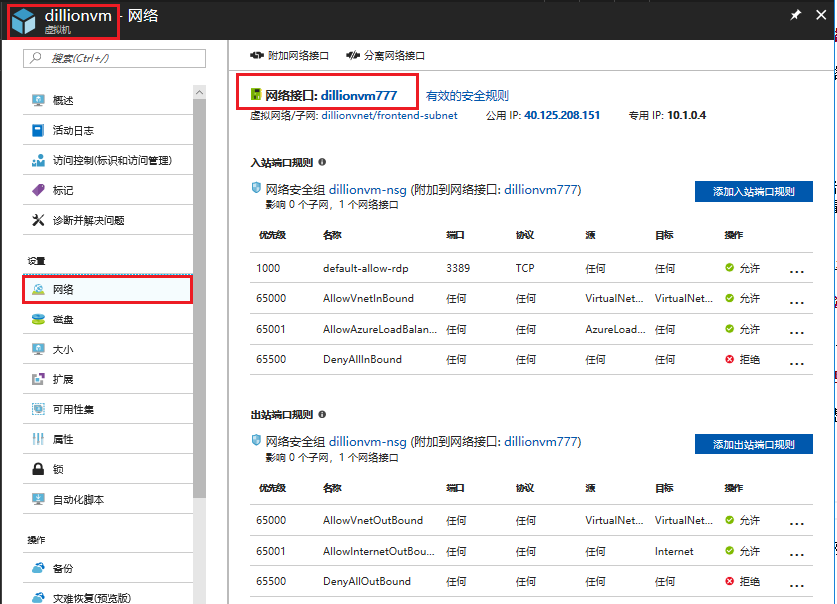Click the info icon next to 入站端口规则
837x604 pixels.
322,162
